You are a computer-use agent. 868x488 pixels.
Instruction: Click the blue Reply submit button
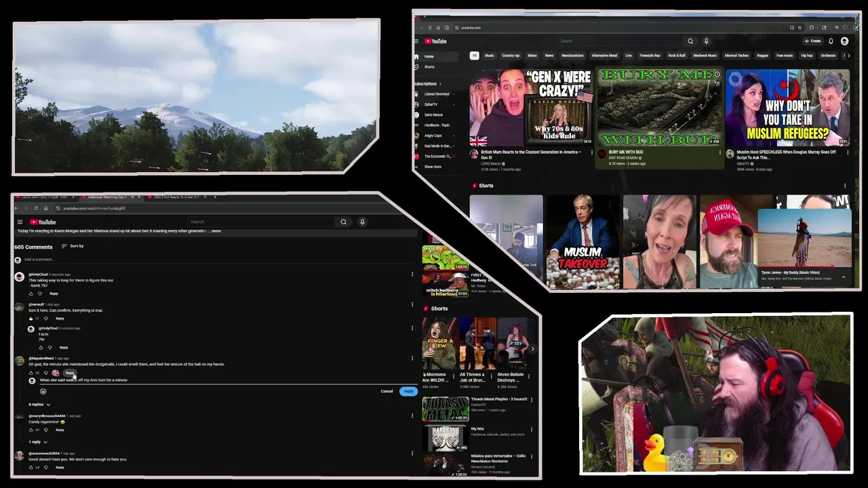408,391
